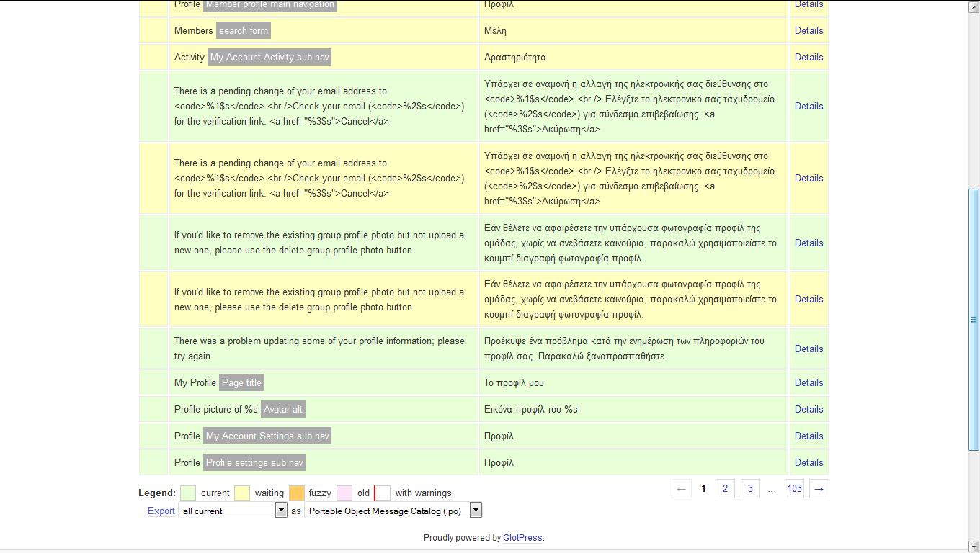Select the translation 'Το προφίλ μου'
Screen dimensions: 980x553
click(x=514, y=382)
